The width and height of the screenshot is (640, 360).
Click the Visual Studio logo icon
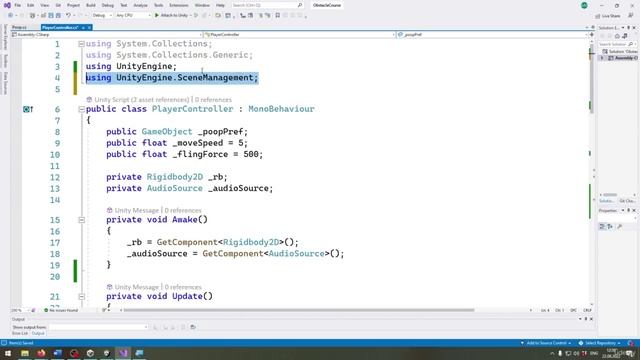click(x=7, y=5)
